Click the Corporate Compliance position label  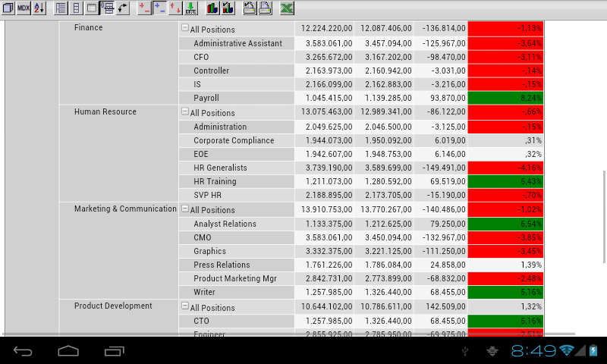click(x=234, y=140)
